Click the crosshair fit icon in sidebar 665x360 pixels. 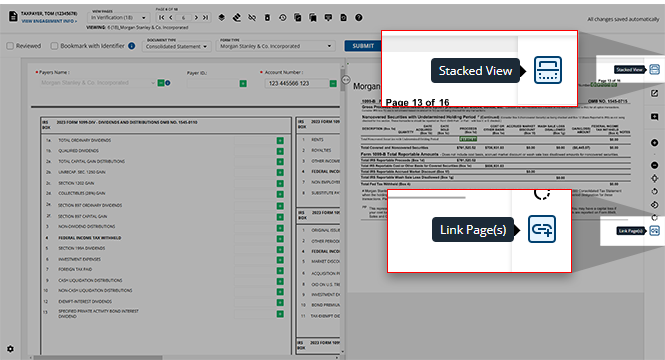click(x=654, y=178)
